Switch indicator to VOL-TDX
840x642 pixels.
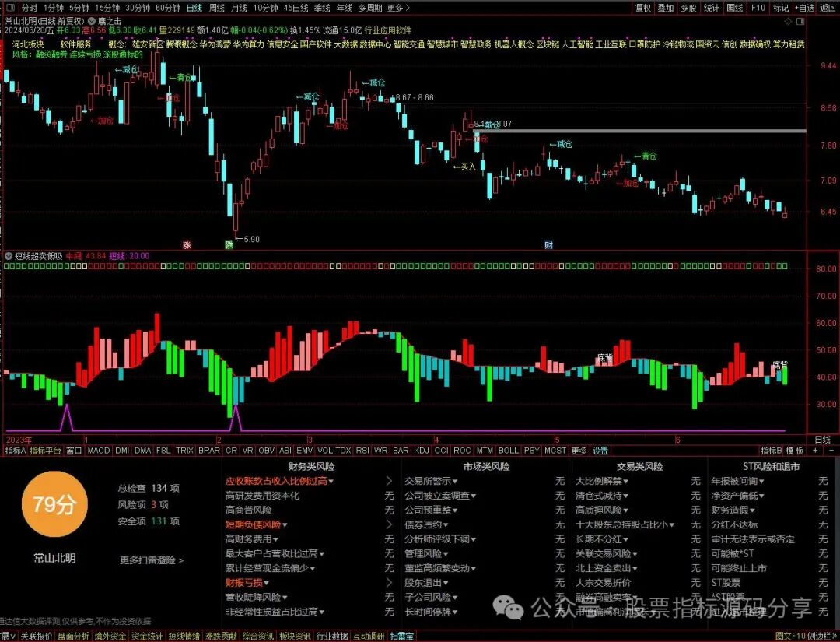(x=334, y=451)
